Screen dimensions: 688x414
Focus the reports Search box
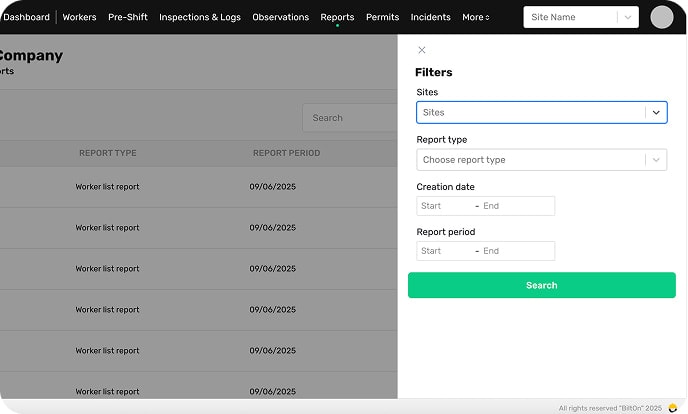(350, 118)
